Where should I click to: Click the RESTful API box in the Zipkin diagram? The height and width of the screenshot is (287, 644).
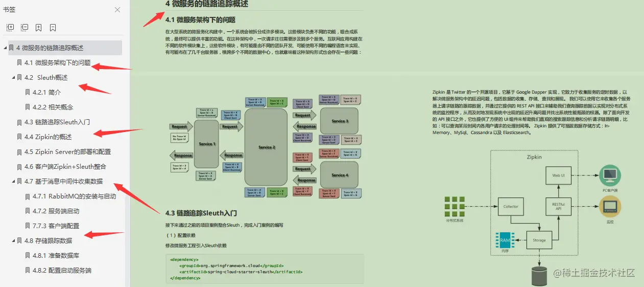pyautogui.click(x=558, y=207)
